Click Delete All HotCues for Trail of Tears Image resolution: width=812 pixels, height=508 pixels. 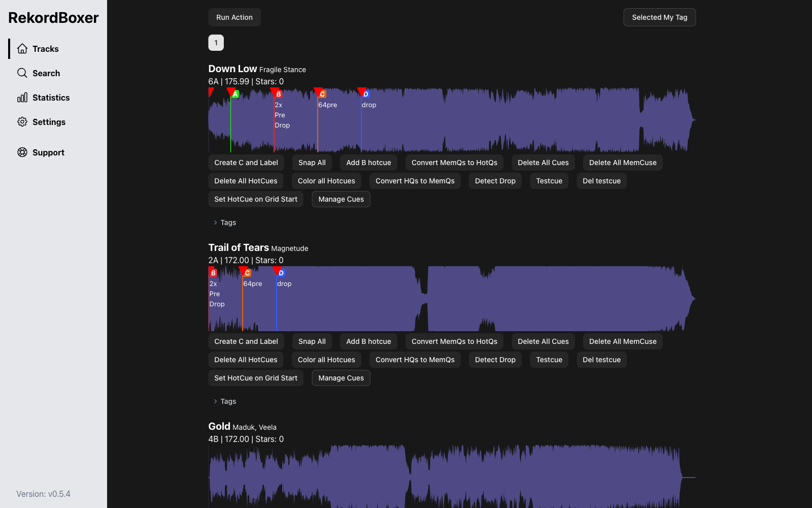[246, 360]
